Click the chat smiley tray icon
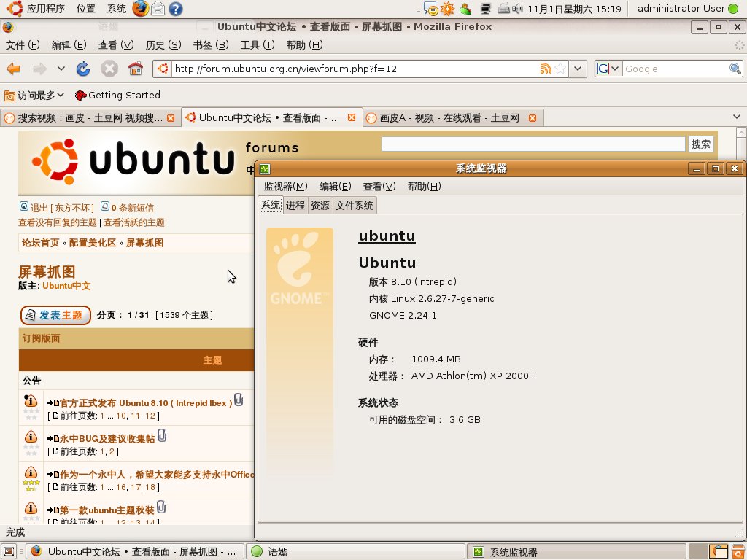This screenshot has height=560, width=747. [430, 9]
